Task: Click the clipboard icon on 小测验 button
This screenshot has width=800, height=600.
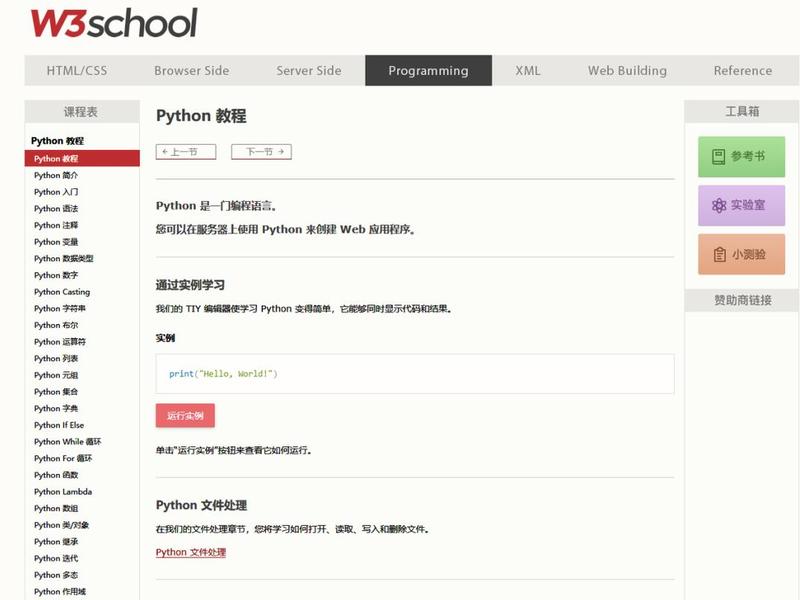Action: (x=719, y=254)
